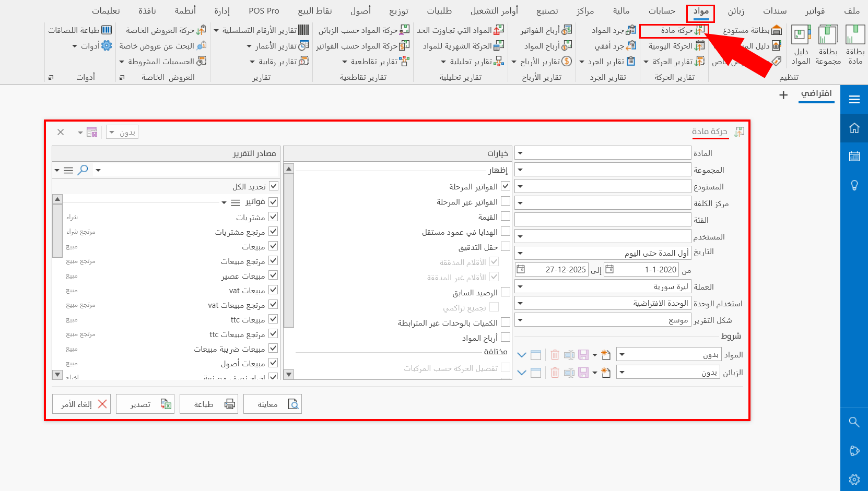Screen dimensions: 868x491
Task: Toggle تحديد الكل in report sources
Action: [x=273, y=186]
